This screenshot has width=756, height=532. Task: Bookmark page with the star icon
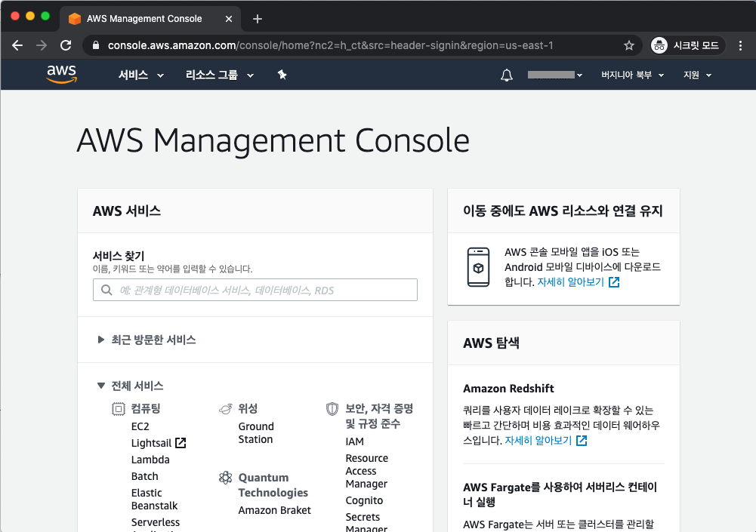tap(628, 45)
